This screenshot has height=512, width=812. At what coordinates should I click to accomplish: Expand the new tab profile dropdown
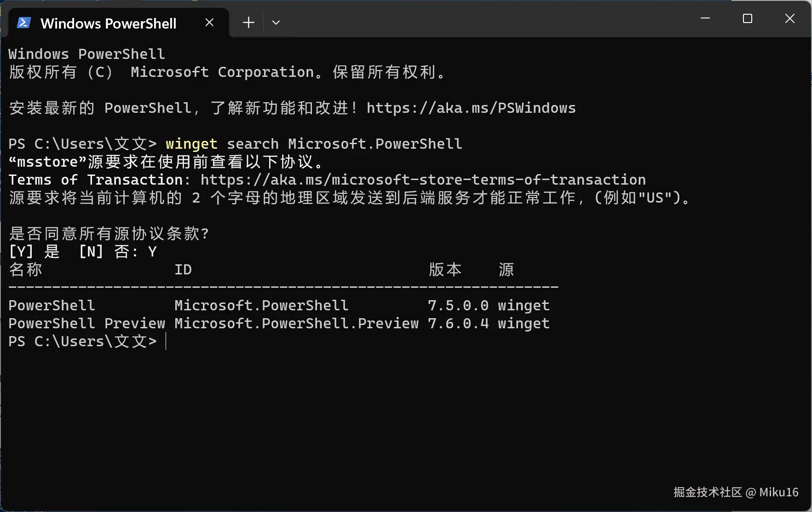(276, 23)
